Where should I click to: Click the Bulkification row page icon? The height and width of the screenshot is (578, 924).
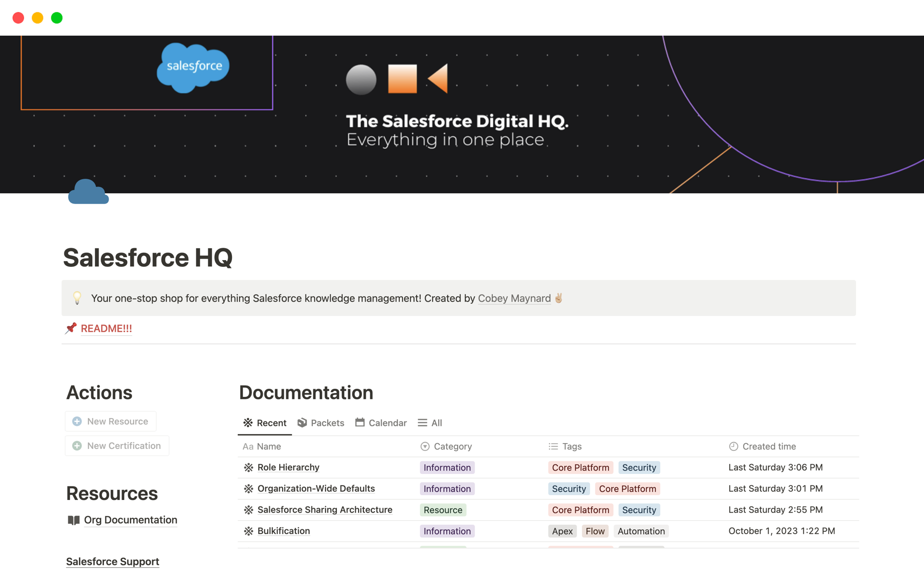pos(248,531)
